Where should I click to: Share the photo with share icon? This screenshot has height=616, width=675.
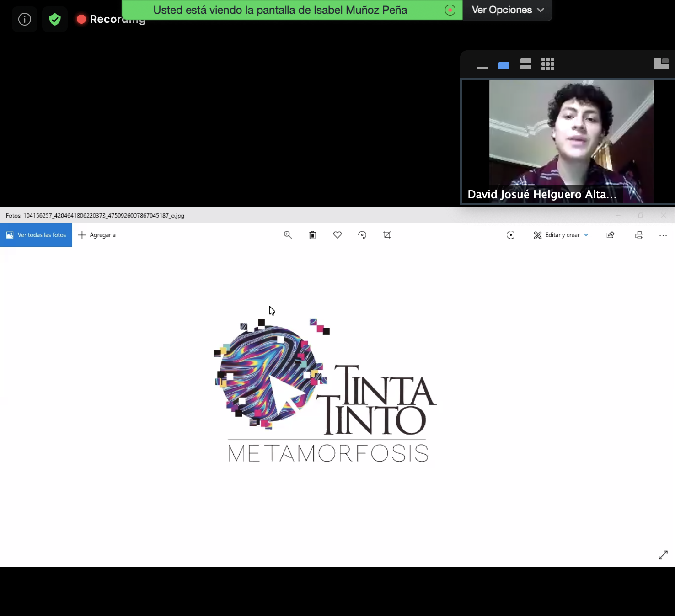(611, 235)
